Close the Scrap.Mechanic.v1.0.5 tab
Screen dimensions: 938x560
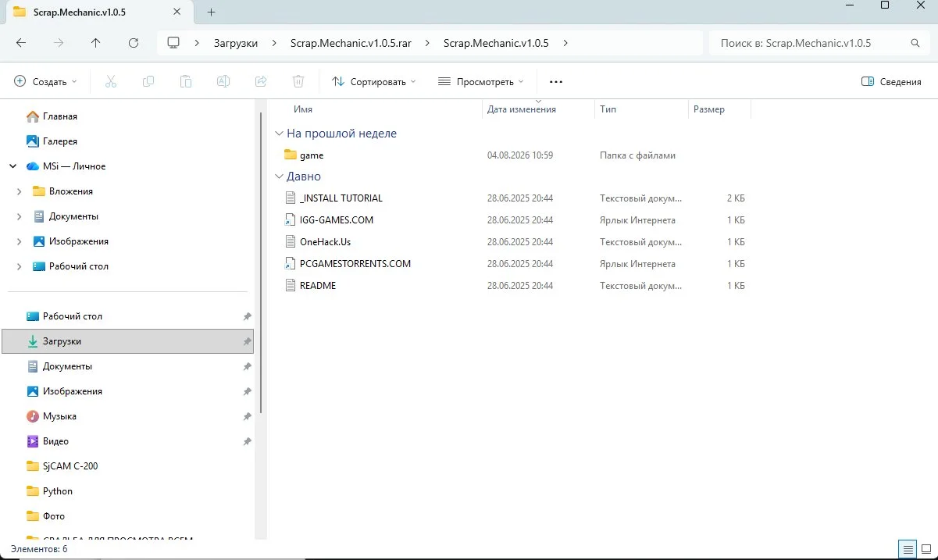tap(179, 12)
